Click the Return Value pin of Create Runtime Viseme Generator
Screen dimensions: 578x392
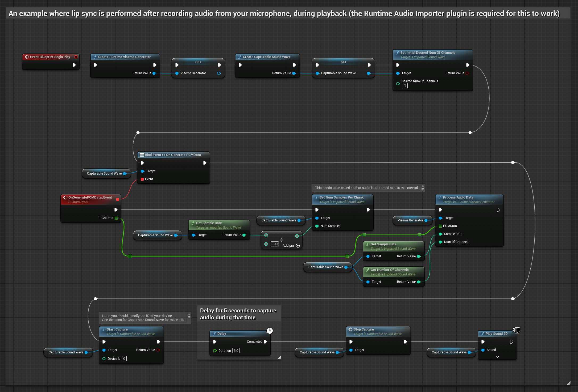click(x=154, y=73)
